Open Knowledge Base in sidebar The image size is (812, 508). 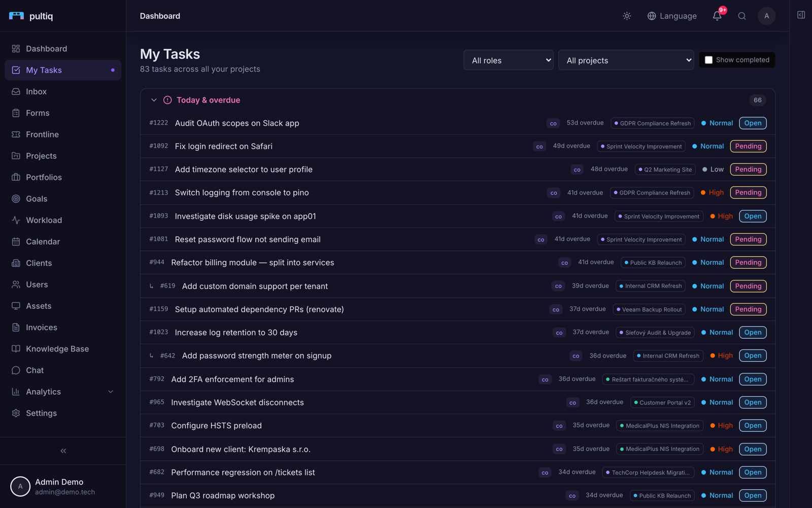(x=63, y=349)
